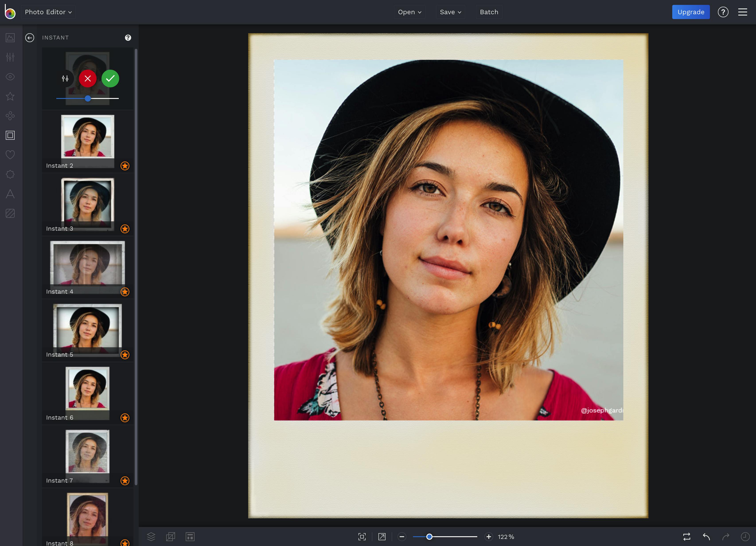Open the Open dropdown menu

[x=409, y=12]
